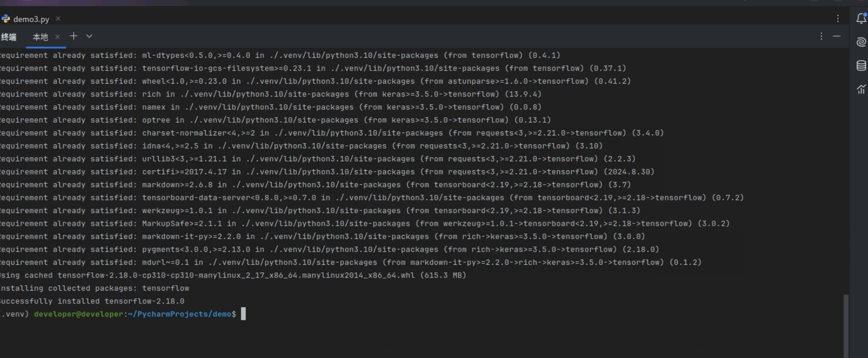Close the 本地 terminal tab
Viewport: 868px width, 358px height.
(x=57, y=37)
